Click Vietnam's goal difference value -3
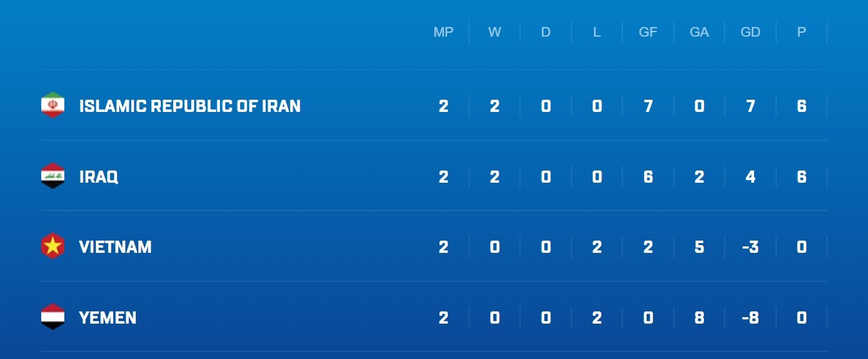Viewport: 868px width, 359px height. (750, 247)
